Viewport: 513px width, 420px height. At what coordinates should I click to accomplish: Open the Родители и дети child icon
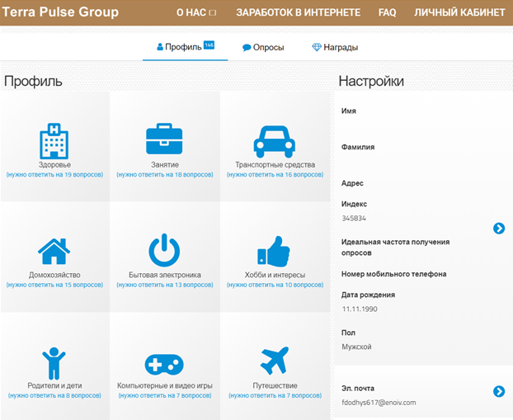point(54,363)
